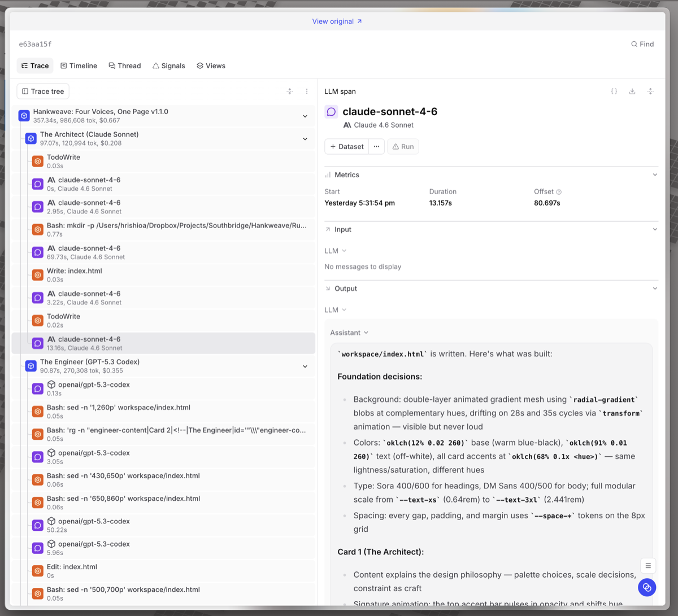The height and width of the screenshot is (616, 678).
Task: Select the Bash: sed -n '430,650p' span
Action: pos(164,480)
